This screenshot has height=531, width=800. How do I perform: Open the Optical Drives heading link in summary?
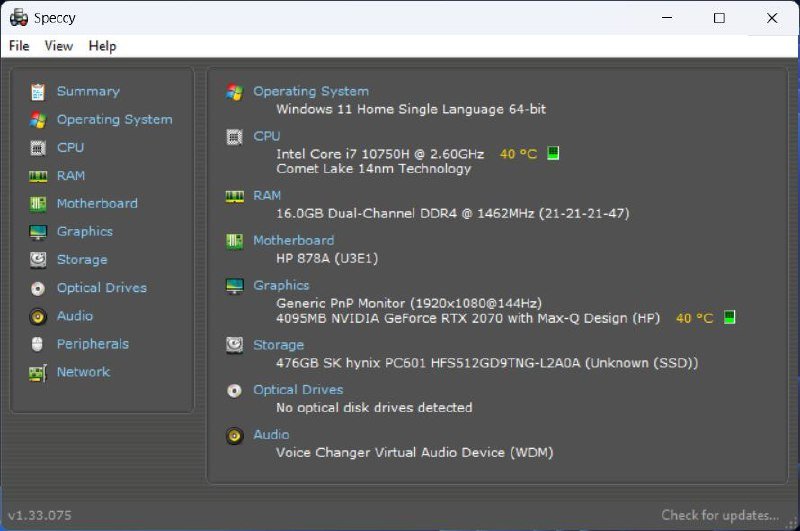pyautogui.click(x=298, y=390)
